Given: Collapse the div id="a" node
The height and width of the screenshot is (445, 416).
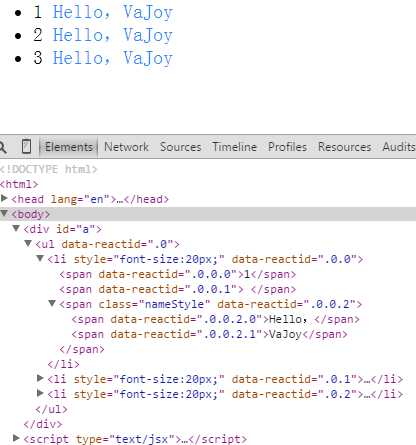Looking at the screenshot, I should click(x=16, y=228).
